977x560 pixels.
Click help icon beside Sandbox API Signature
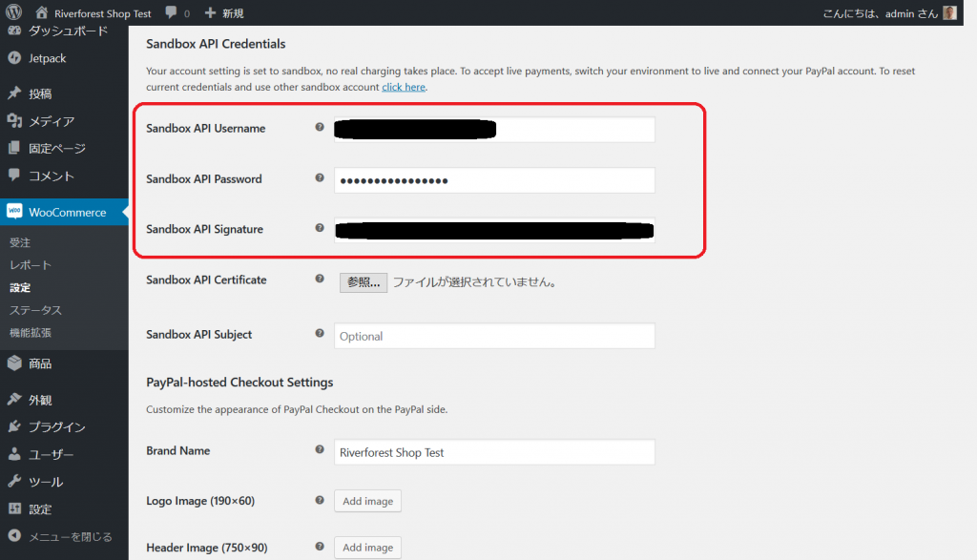[320, 229]
